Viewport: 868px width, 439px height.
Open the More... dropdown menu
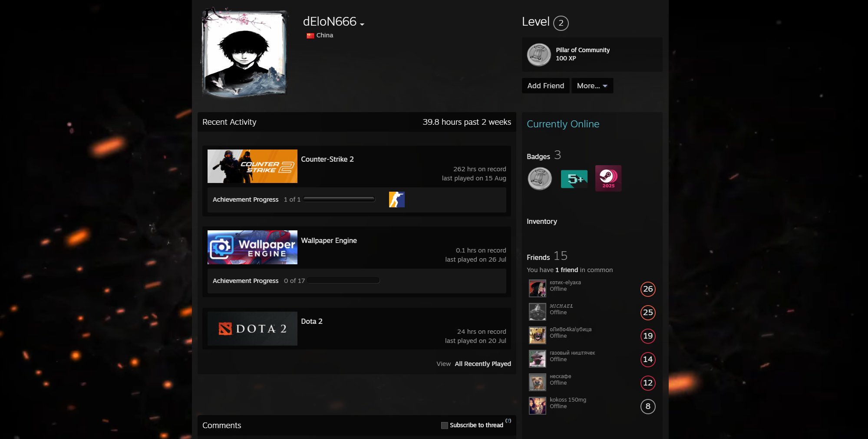(592, 86)
